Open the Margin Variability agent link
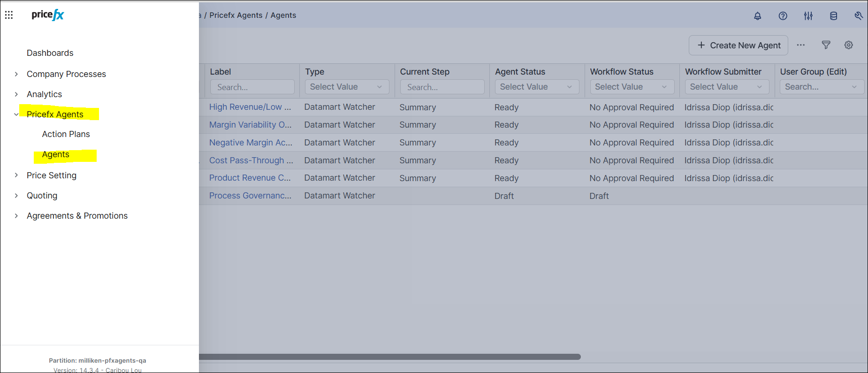868x373 pixels. pyautogui.click(x=250, y=125)
